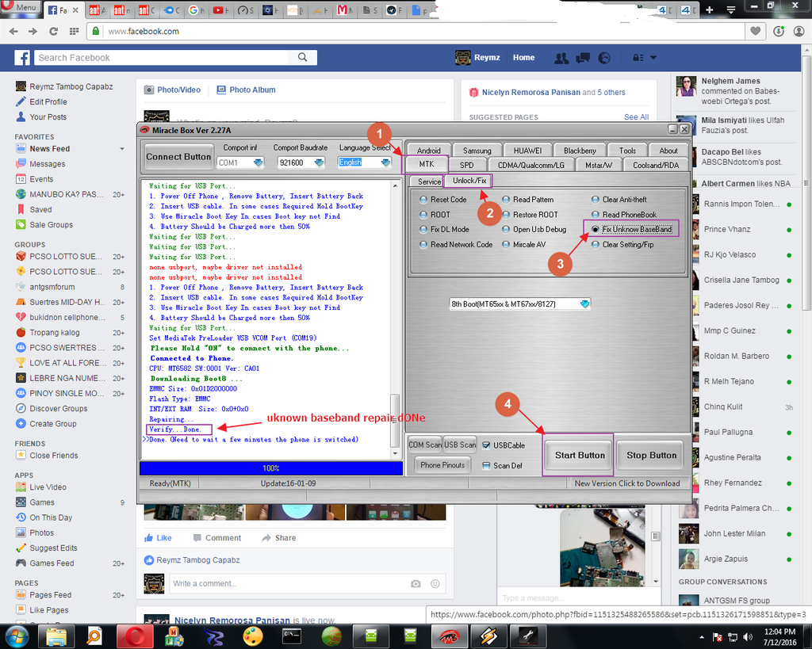Open the Windows Start menu

tap(17, 635)
